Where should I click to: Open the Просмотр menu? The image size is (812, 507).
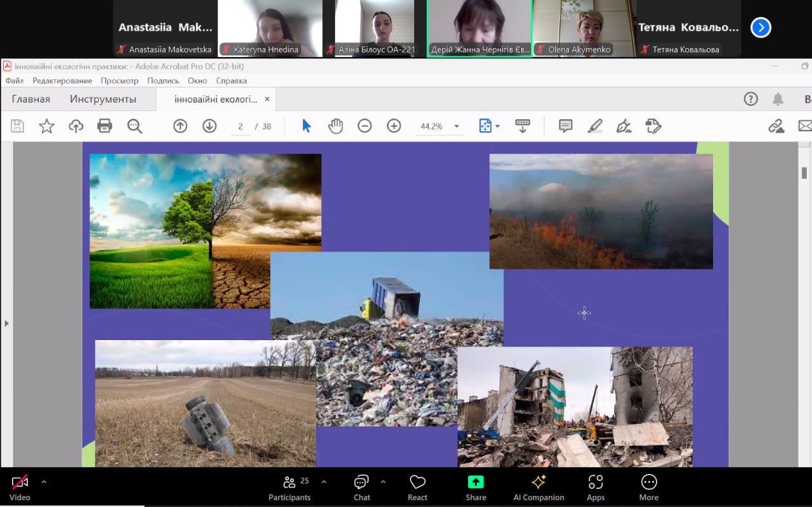(x=119, y=81)
